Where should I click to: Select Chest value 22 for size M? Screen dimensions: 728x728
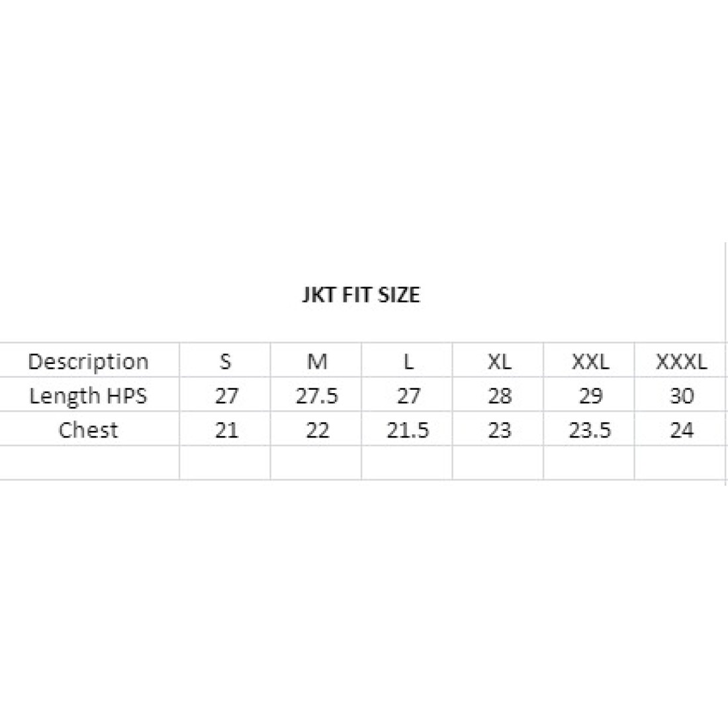point(316,430)
